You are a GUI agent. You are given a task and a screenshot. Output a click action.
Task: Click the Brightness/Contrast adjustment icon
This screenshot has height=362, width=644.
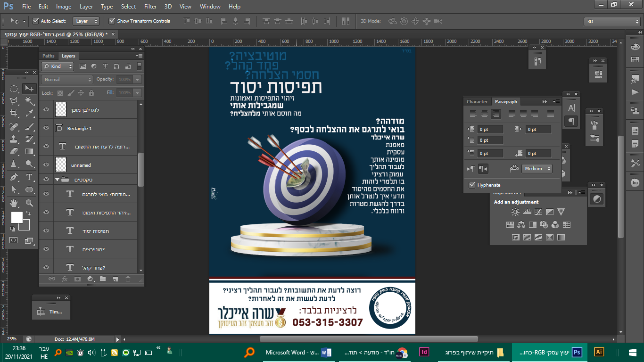[x=515, y=212]
